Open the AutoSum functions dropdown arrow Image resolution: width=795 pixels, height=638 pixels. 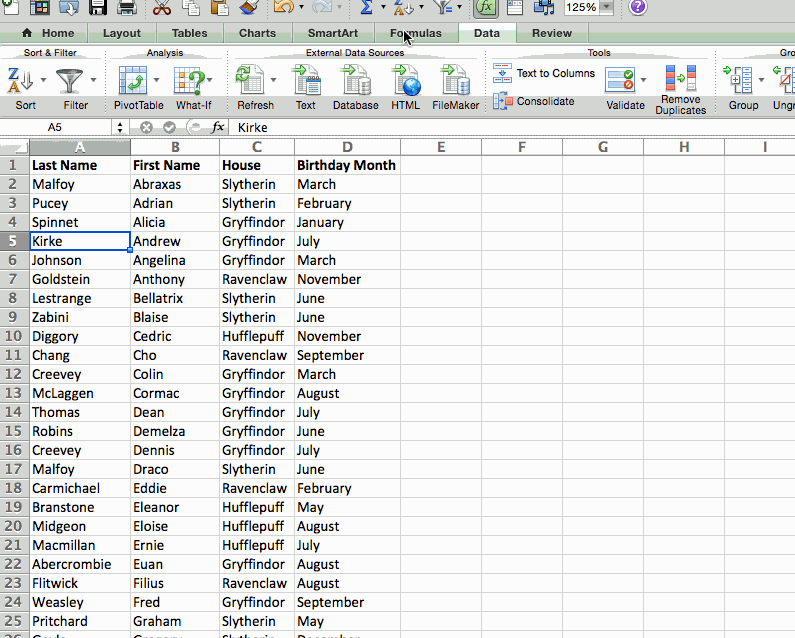coord(383,7)
